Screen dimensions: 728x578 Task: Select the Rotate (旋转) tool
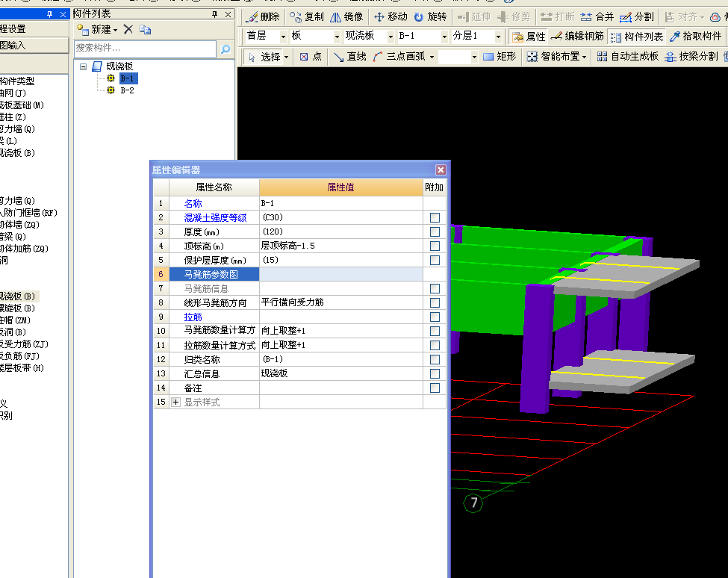pyautogui.click(x=430, y=17)
